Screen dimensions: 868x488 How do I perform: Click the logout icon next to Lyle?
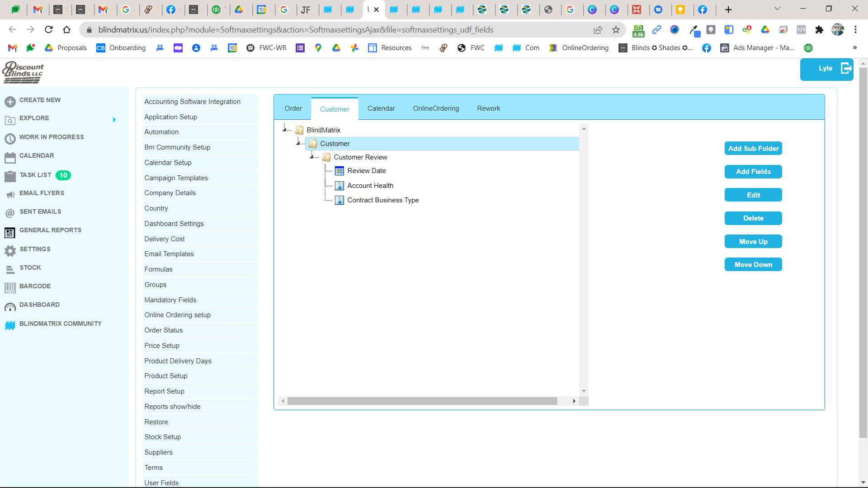[x=846, y=69]
